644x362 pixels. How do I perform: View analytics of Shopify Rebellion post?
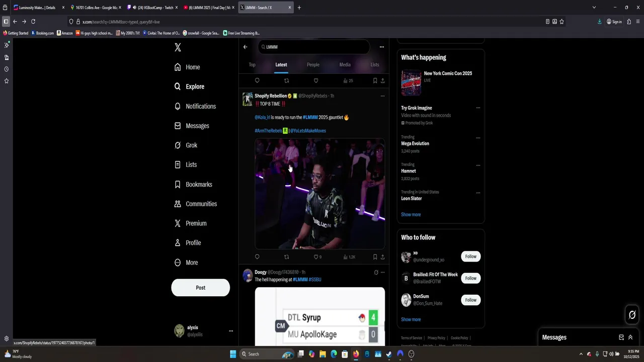point(349,257)
